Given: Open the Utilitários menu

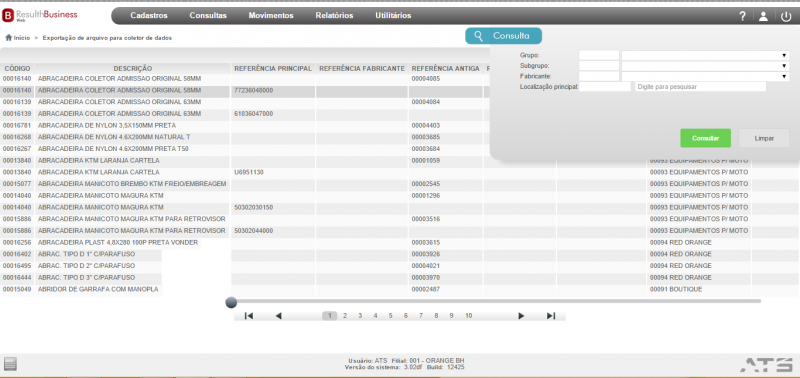Looking at the screenshot, I should (393, 16).
